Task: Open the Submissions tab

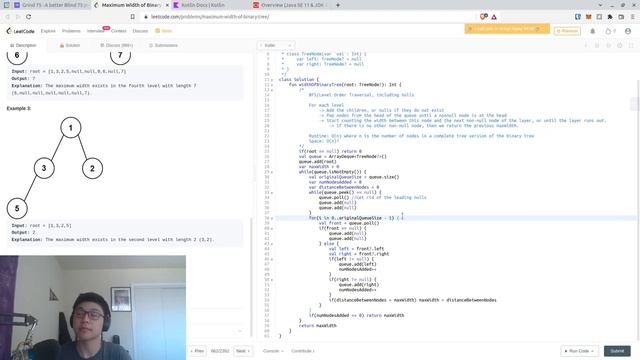Action: click(x=163, y=45)
